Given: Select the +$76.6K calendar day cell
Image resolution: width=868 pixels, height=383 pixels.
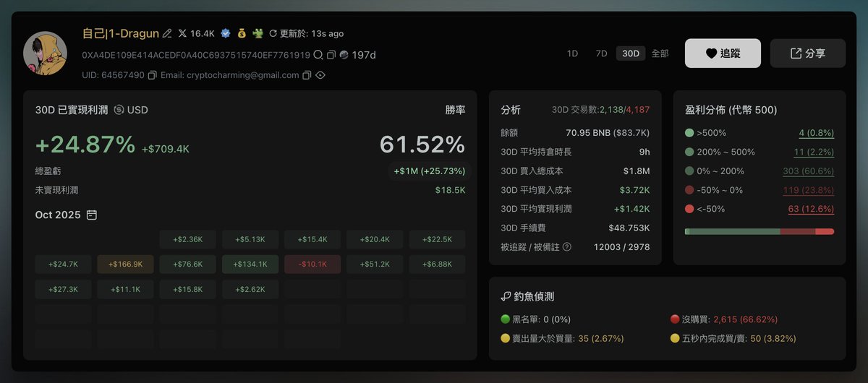Looking at the screenshot, I should pos(187,264).
